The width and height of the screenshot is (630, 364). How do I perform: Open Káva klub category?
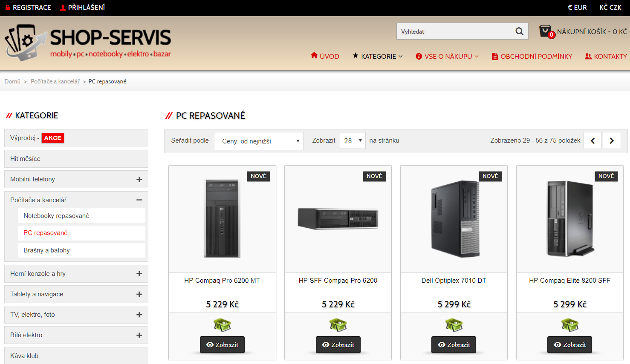pyautogui.click(x=76, y=355)
